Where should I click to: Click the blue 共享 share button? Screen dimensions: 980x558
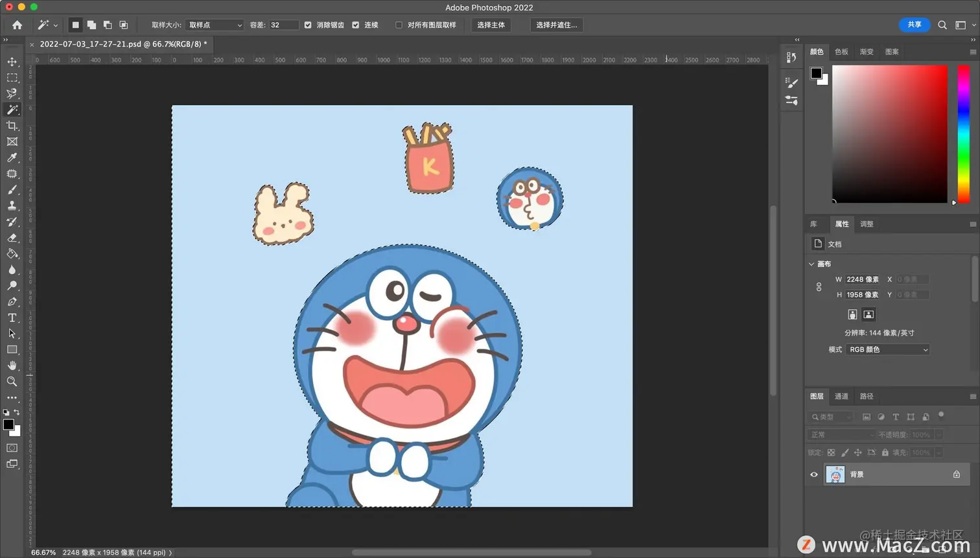point(915,25)
